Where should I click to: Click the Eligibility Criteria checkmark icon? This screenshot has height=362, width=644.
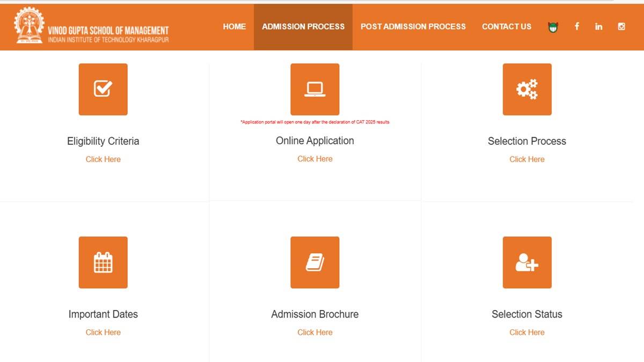[x=103, y=89]
